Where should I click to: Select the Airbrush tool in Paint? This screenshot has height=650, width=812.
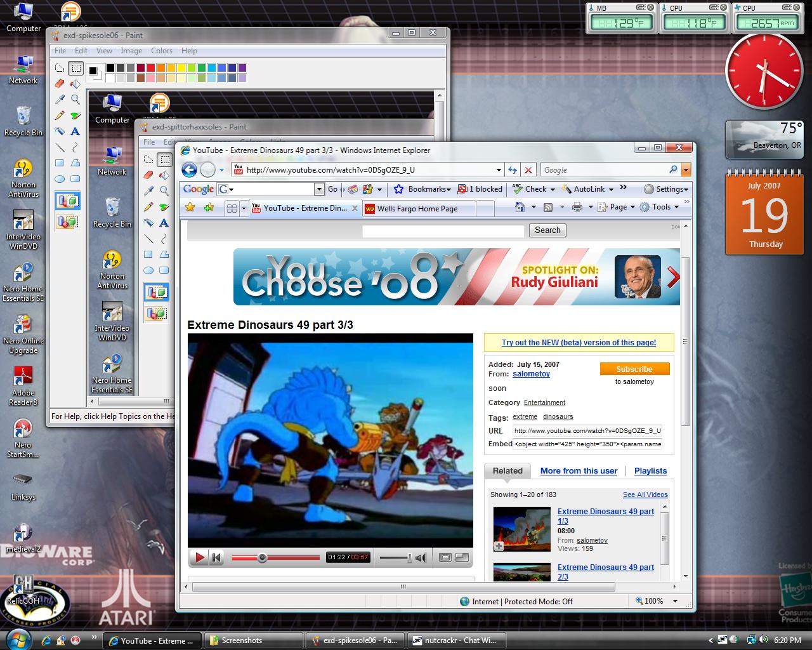pyautogui.click(x=60, y=131)
